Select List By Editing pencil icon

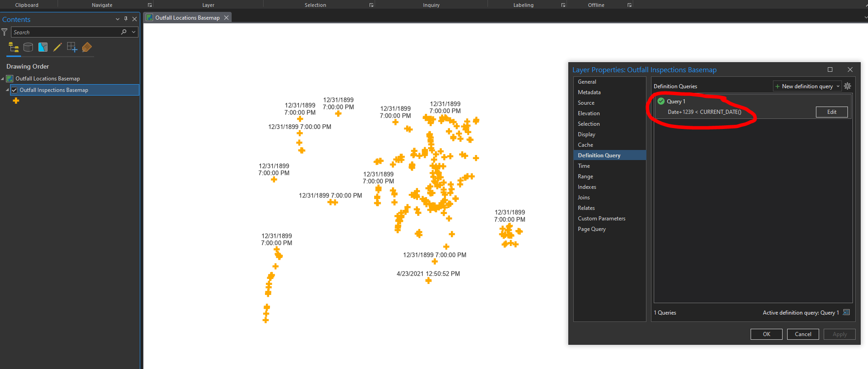[x=58, y=47]
